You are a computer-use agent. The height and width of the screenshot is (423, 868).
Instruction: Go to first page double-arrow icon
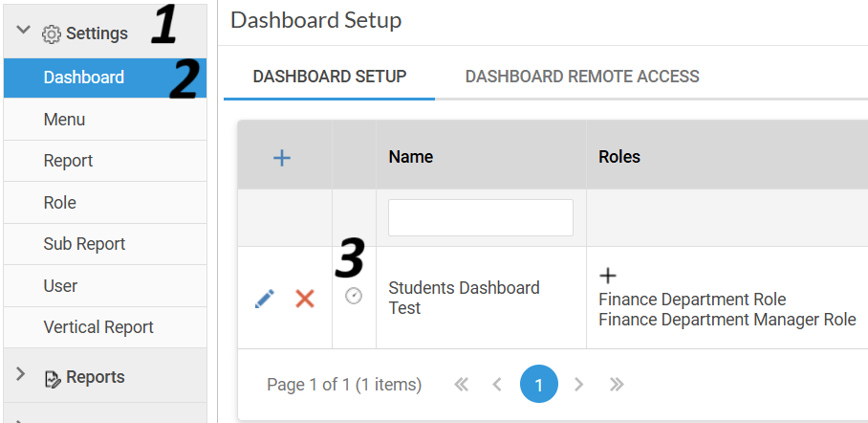(x=461, y=384)
